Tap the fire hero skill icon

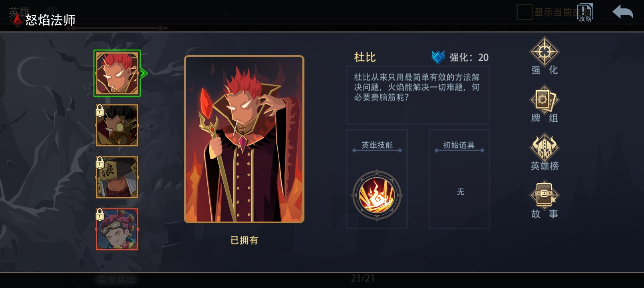tap(377, 196)
